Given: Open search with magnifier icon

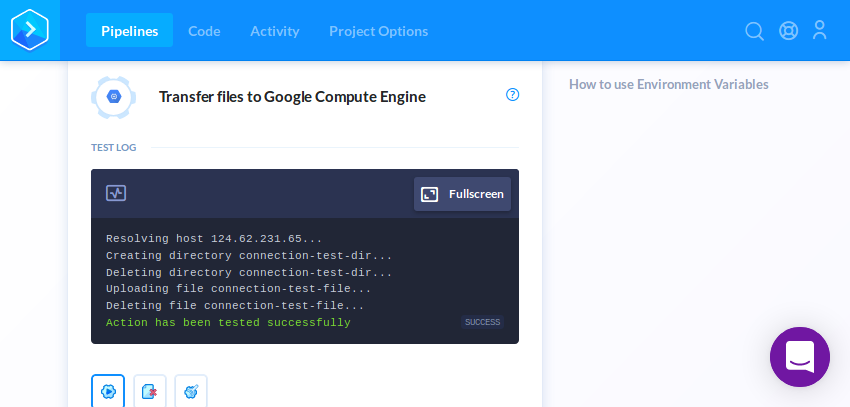Looking at the screenshot, I should pos(754,31).
